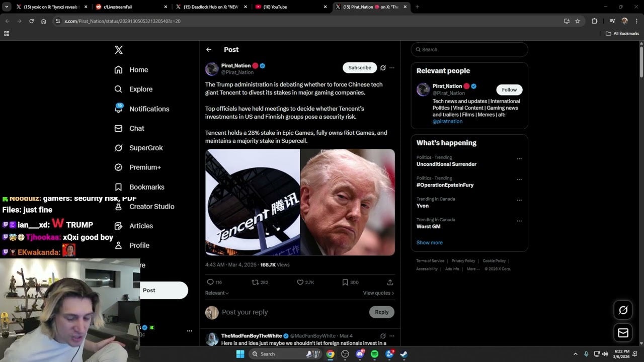Click reply icon with 116 count
The height and width of the screenshot is (362, 644).
click(214, 283)
